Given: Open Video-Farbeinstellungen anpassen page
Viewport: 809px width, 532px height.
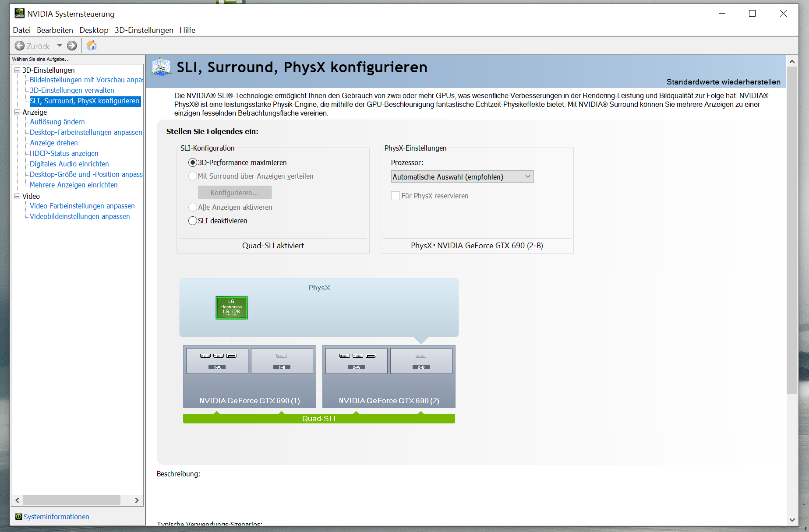Looking at the screenshot, I should pos(82,206).
